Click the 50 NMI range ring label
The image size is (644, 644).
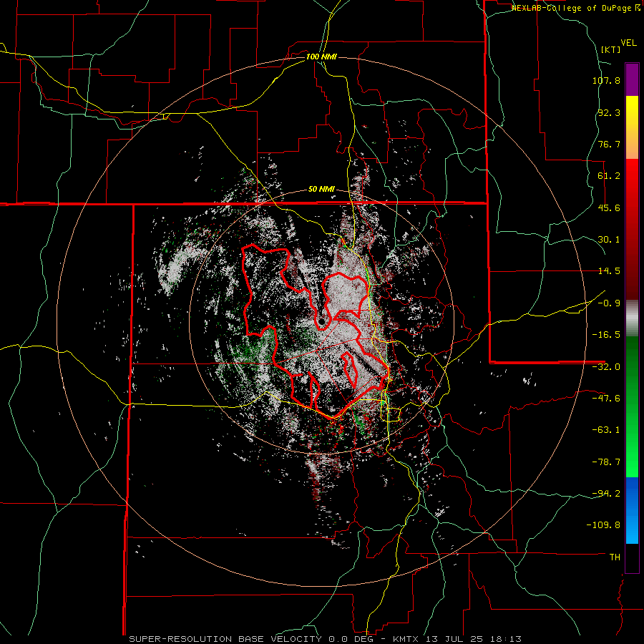click(x=321, y=190)
